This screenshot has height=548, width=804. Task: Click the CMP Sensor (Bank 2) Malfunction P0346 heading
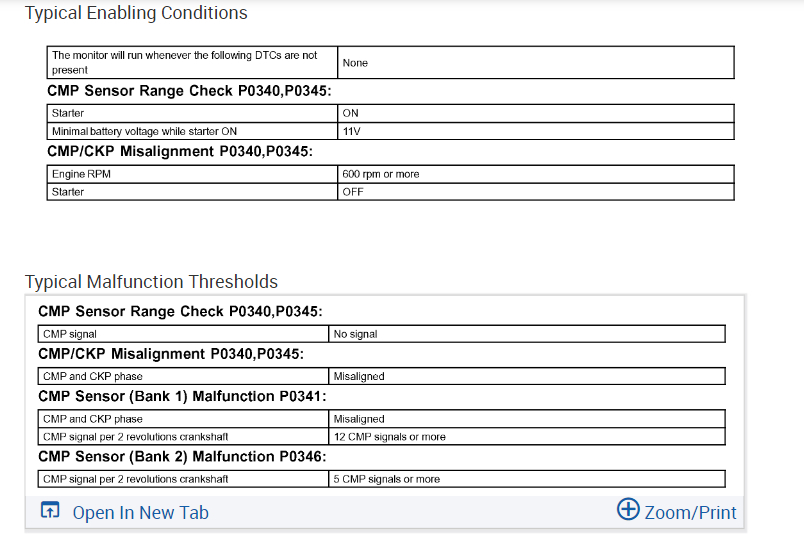tap(182, 456)
